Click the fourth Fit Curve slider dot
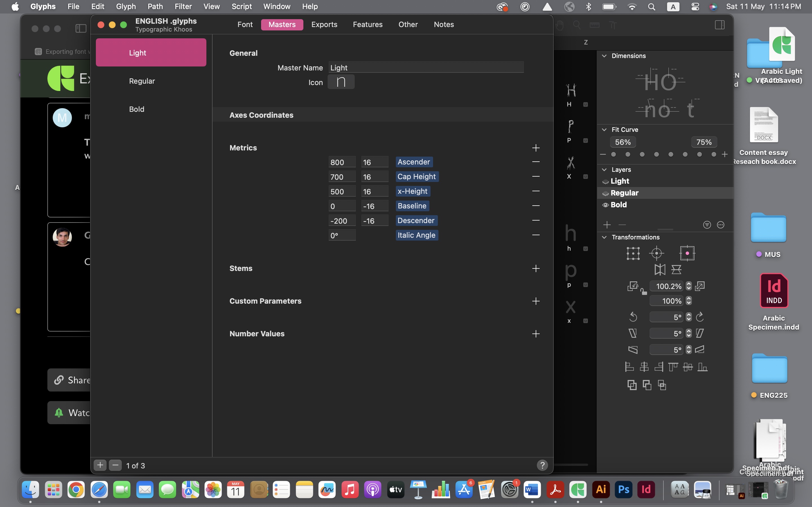Viewport: 812px width, 507px height. (656, 154)
